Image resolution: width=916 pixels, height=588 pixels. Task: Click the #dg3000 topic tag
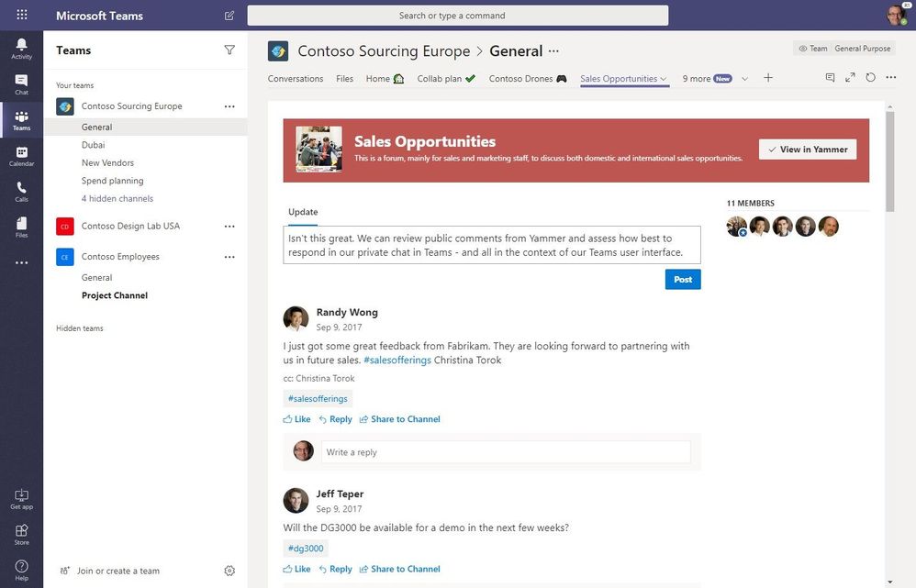click(306, 549)
